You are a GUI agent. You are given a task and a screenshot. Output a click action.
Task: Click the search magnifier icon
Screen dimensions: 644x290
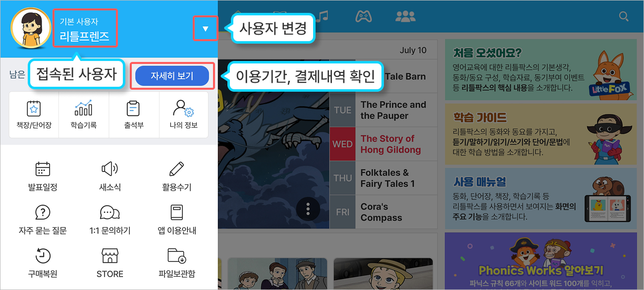pos(624,16)
